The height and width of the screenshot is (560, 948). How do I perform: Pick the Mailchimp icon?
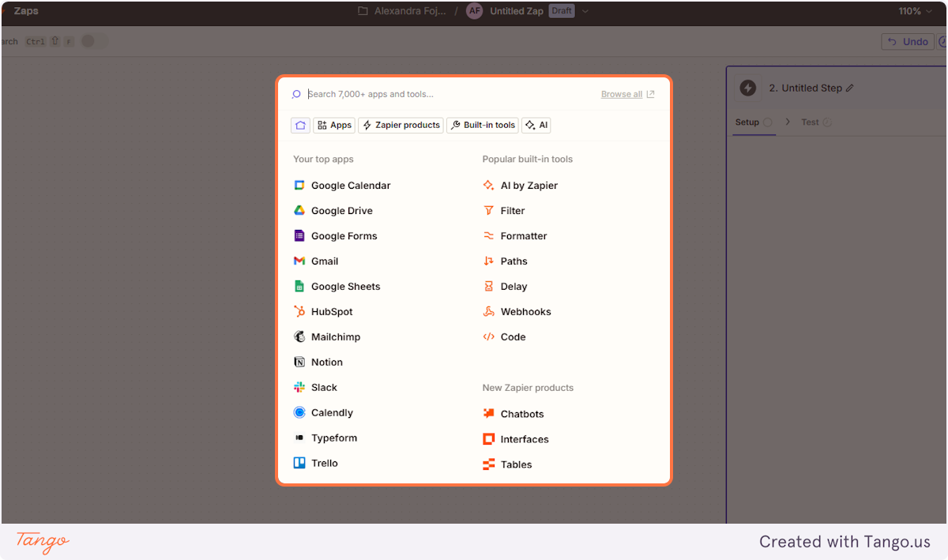click(x=299, y=337)
